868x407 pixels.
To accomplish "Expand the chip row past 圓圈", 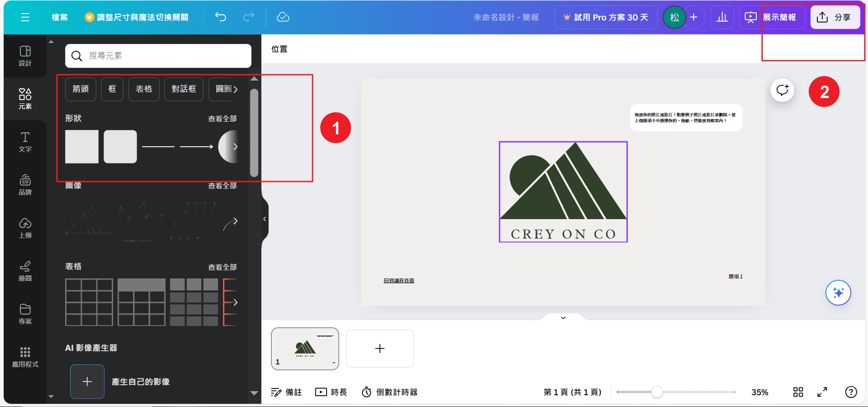I will point(235,89).
